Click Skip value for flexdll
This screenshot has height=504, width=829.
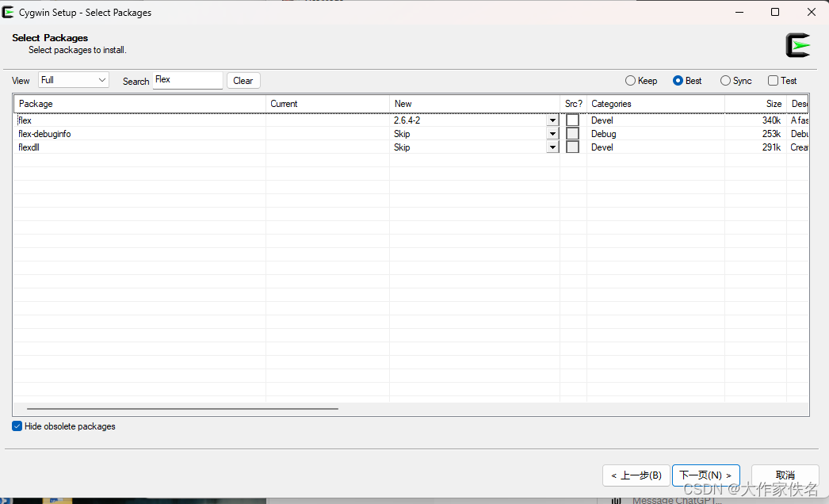point(402,147)
